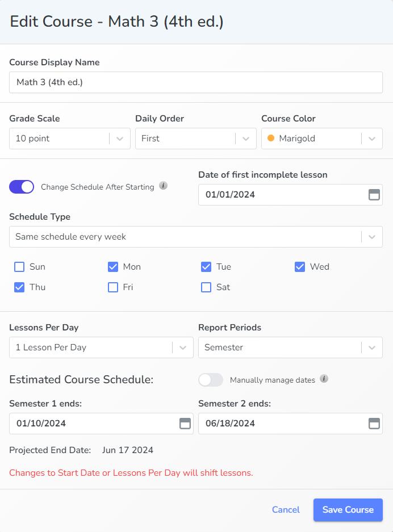This screenshot has height=532, width=393.
Task: Click the Cancel link
Action: [286, 510]
